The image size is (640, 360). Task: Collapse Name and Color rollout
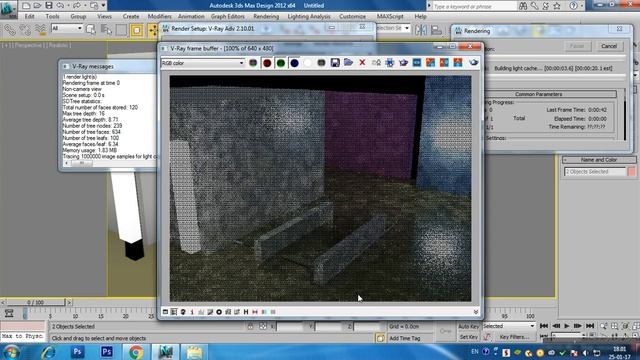pyautogui.click(x=599, y=160)
